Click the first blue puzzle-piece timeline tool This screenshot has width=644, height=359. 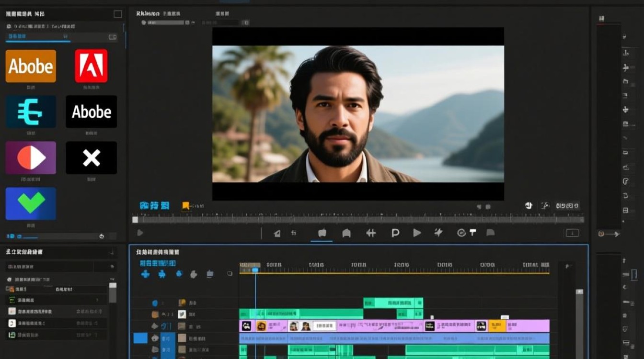click(145, 274)
